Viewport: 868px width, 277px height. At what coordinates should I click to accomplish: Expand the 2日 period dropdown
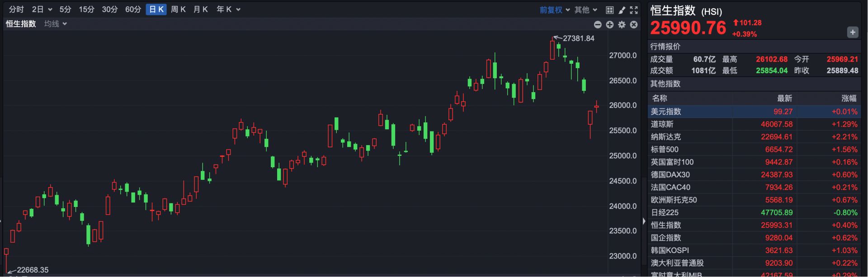tap(42, 9)
